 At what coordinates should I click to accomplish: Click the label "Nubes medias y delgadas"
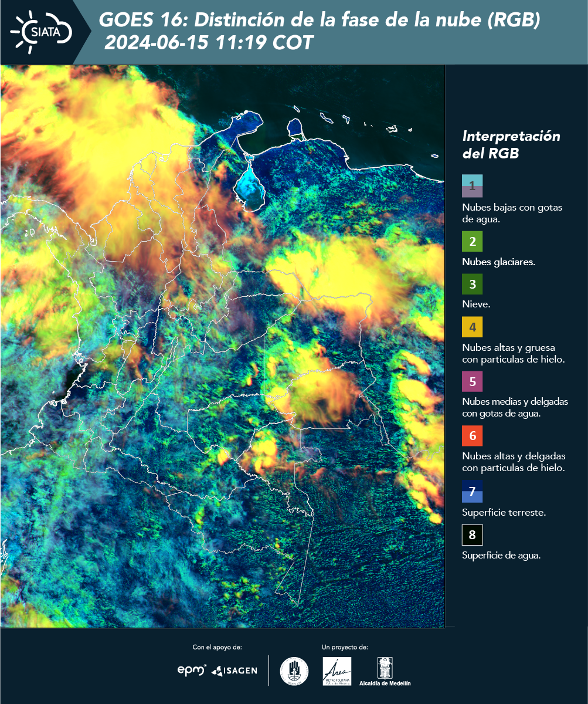coord(515,402)
